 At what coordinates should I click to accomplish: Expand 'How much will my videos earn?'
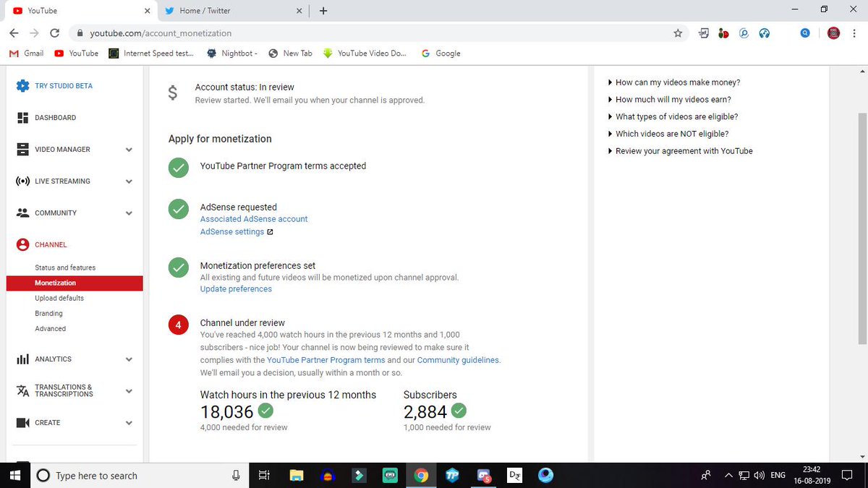[x=670, y=100]
